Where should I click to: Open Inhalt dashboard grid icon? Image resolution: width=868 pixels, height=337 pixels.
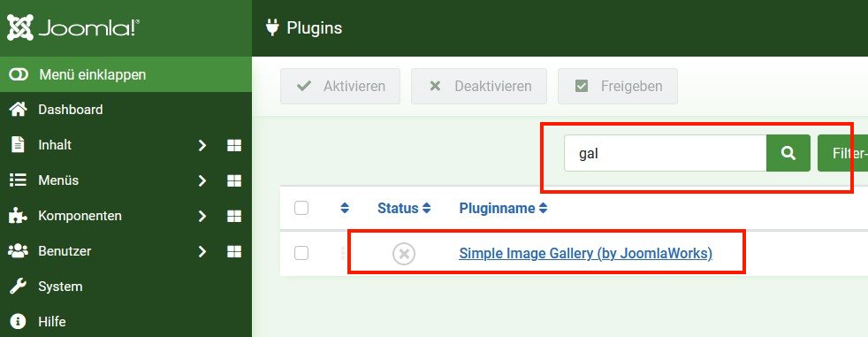point(234,145)
